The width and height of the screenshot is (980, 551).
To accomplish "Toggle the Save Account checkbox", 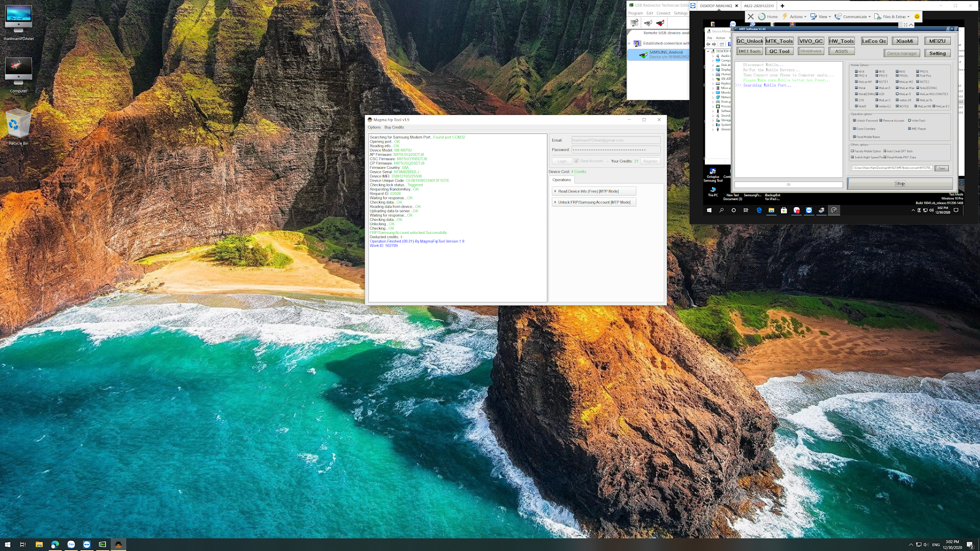I will [577, 161].
